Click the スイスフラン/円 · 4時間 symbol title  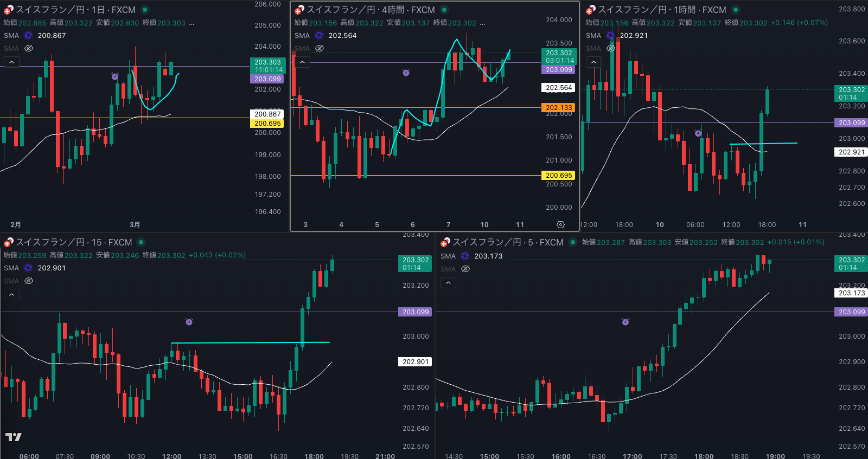(x=371, y=10)
